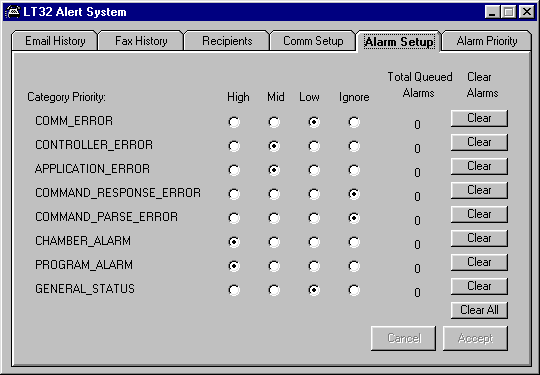540x375 pixels.
Task: Set COMMAND_RESPONSE_ERROR priority to High
Action: pos(234,194)
